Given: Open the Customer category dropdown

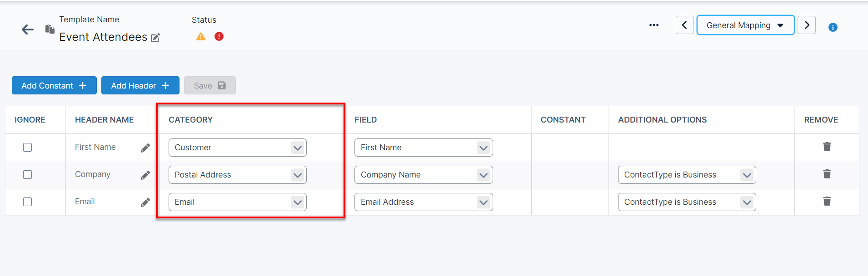Looking at the screenshot, I should tap(237, 148).
